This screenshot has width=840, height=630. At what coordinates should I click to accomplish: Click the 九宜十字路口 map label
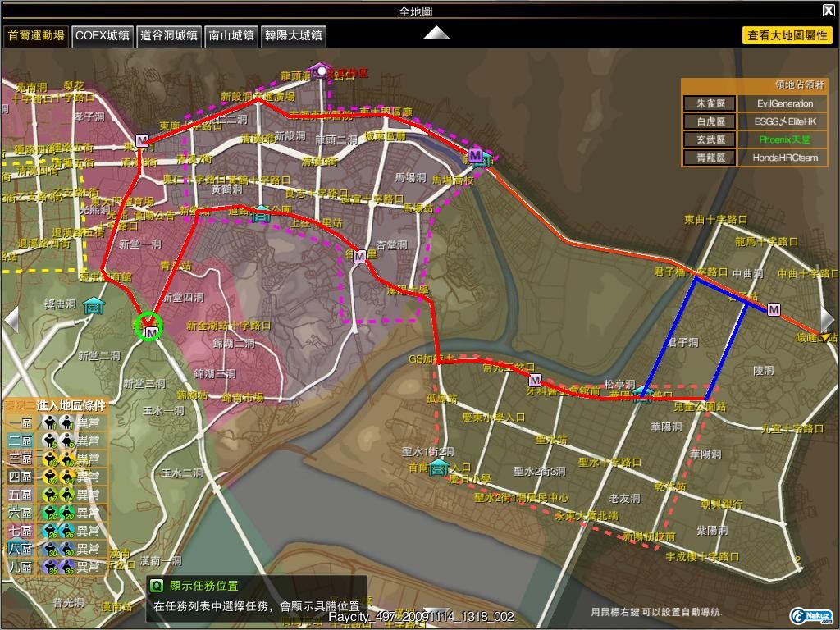792,428
